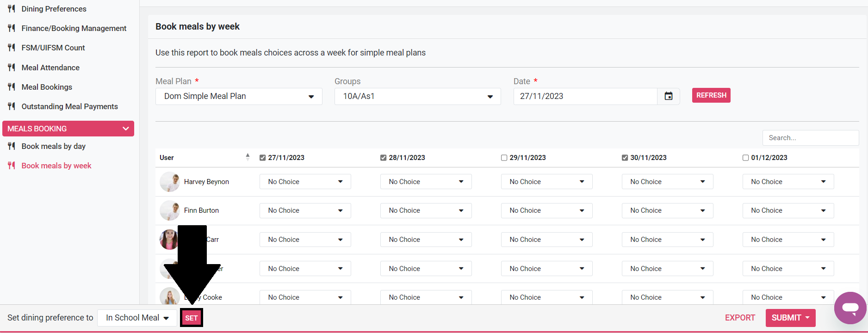Select Book meals by week menu item

click(56, 166)
